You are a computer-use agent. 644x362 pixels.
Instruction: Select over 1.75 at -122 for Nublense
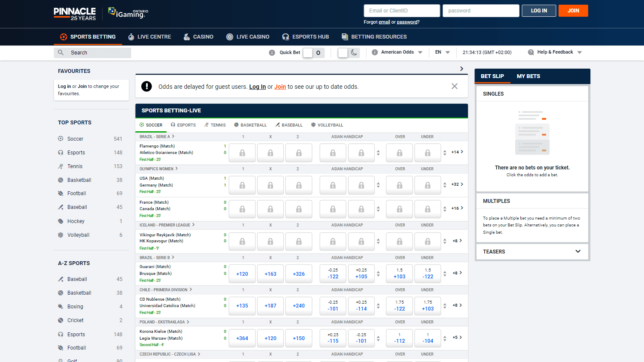(x=399, y=306)
